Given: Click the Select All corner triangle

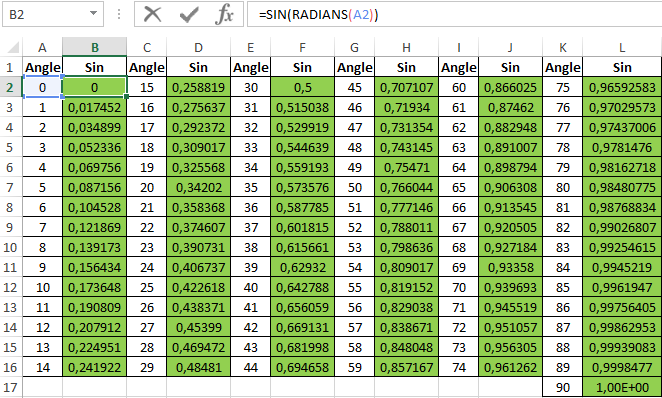Looking at the screenshot, I should (x=13, y=47).
